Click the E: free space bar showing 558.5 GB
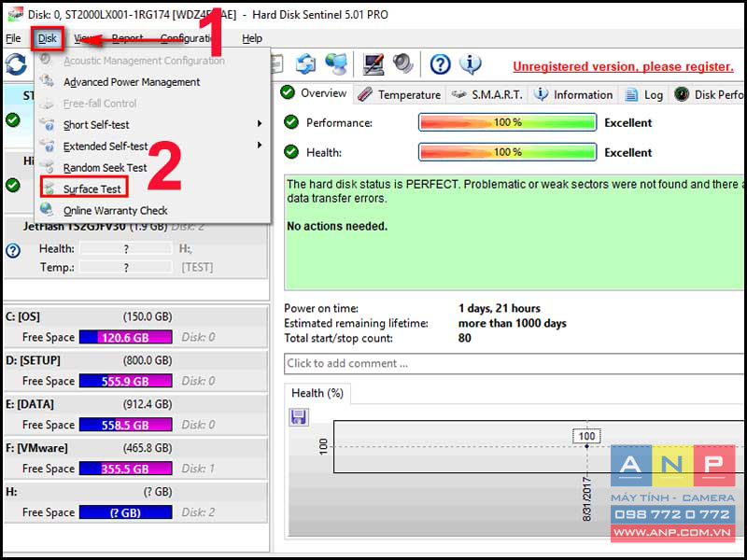 (x=126, y=425)
